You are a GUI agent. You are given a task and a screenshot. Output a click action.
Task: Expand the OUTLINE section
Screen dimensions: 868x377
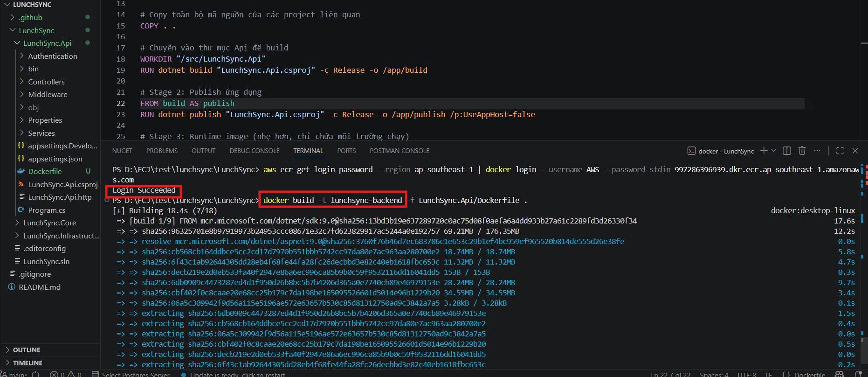pos(27,350)
